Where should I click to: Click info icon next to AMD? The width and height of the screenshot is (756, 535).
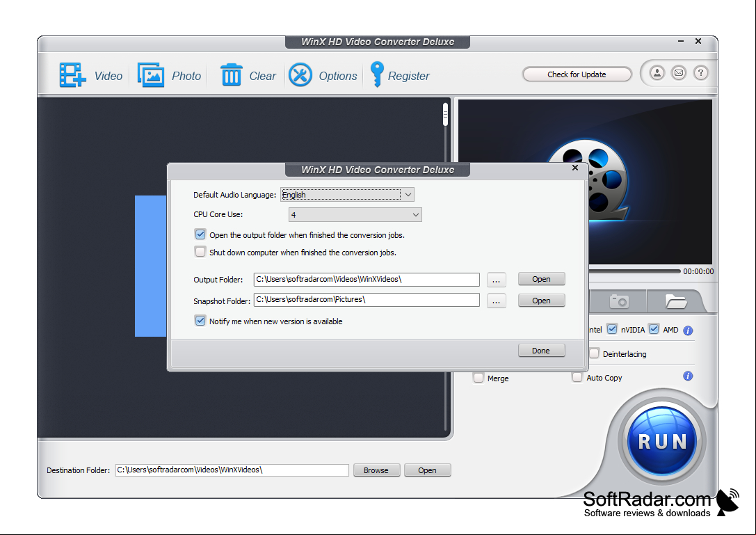pyautogui.click(x=688, y=330)
